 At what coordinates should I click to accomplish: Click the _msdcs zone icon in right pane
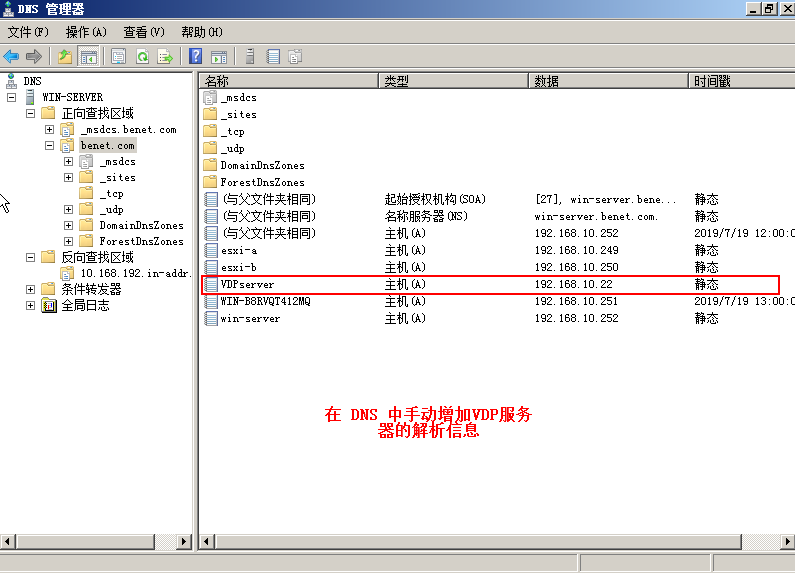click(210, 97)
